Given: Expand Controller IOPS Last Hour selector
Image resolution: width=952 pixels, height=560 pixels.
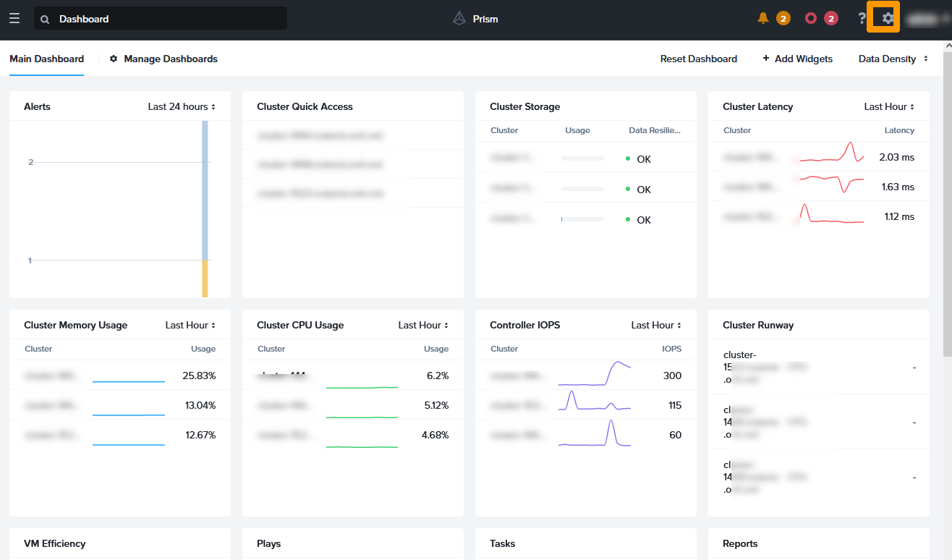Looking at the screenshot, I should coord(656,325).
